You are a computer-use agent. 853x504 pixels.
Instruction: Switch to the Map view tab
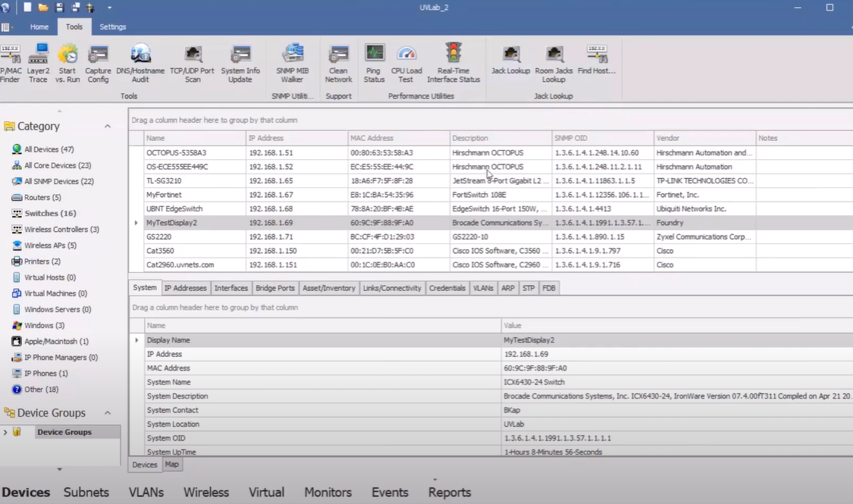[172, 465]
